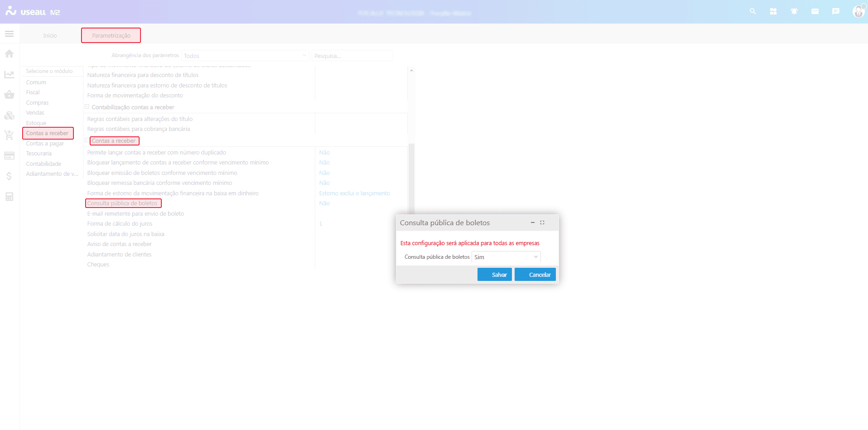868x430 pixels.
Task: Click the widgets grid icon in header
Action: 773,11
